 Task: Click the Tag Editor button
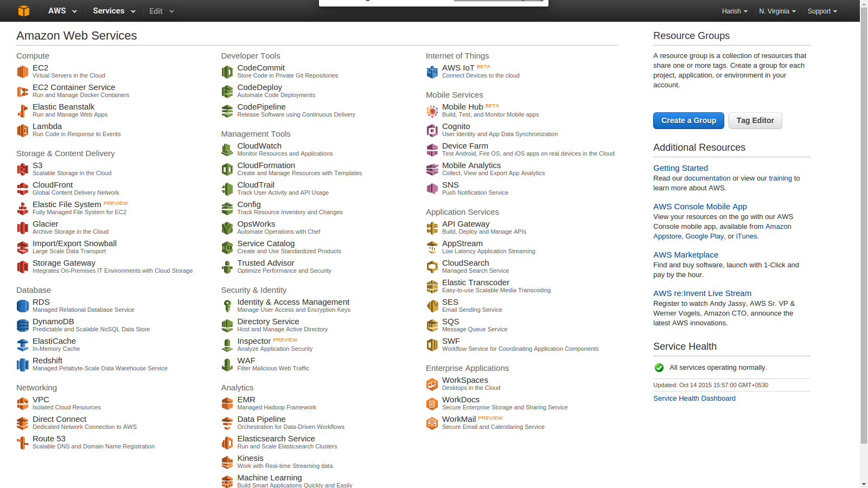pyautogui.click(x=755, y=120)
